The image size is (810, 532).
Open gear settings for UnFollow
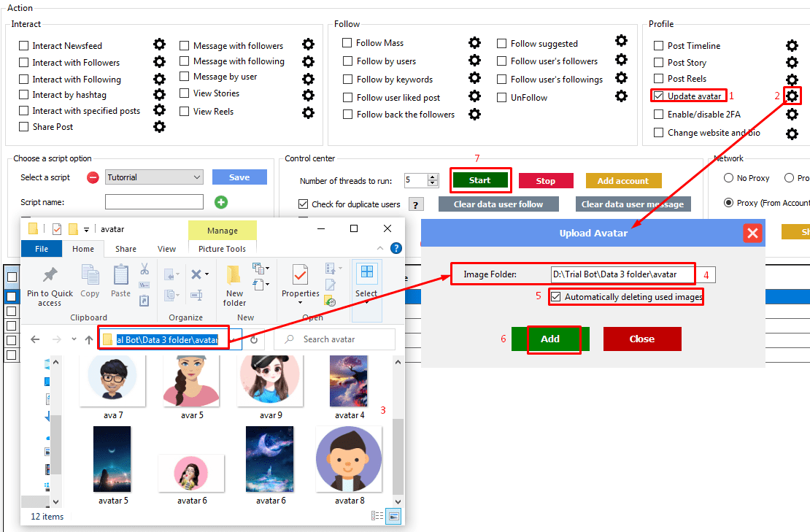621,96
